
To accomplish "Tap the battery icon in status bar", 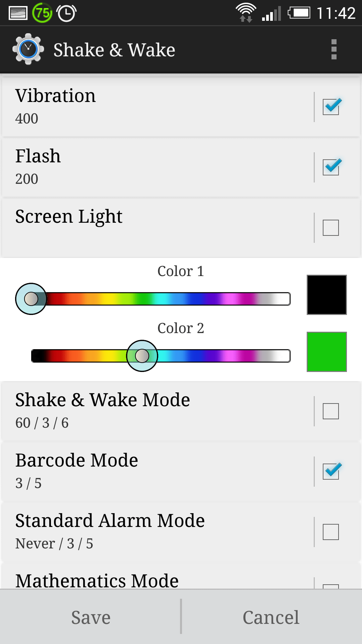I will click(x=299, y=13).
